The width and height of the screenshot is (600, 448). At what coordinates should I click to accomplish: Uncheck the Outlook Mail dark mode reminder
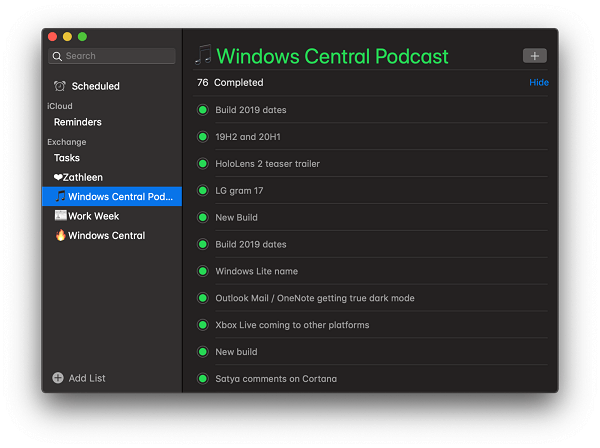tap(203, 298)
